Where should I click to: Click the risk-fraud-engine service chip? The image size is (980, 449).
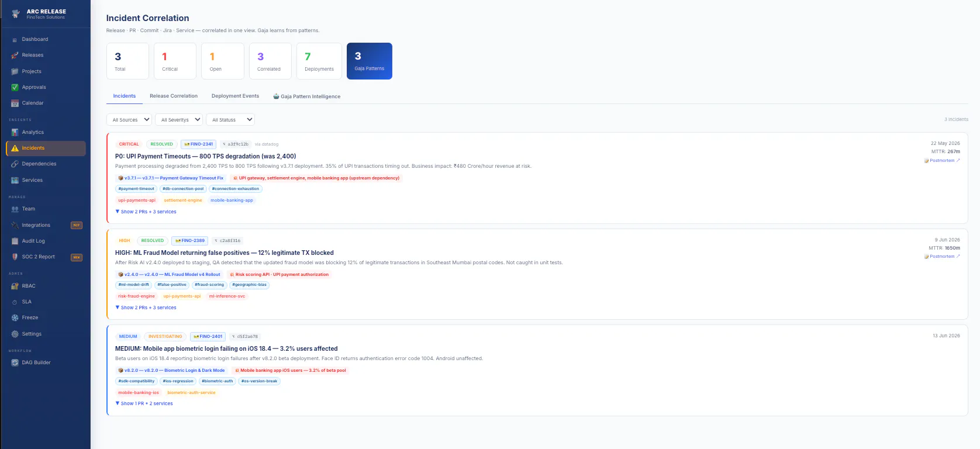click(136, 296)
